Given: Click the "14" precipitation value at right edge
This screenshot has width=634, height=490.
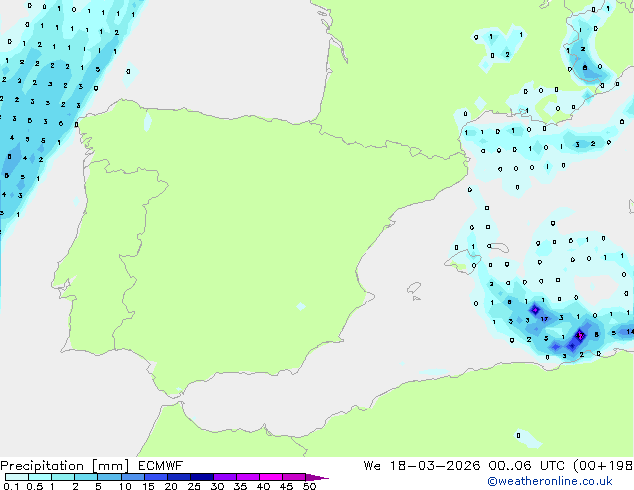Looking at the screenshot, I should coord(630,332).
